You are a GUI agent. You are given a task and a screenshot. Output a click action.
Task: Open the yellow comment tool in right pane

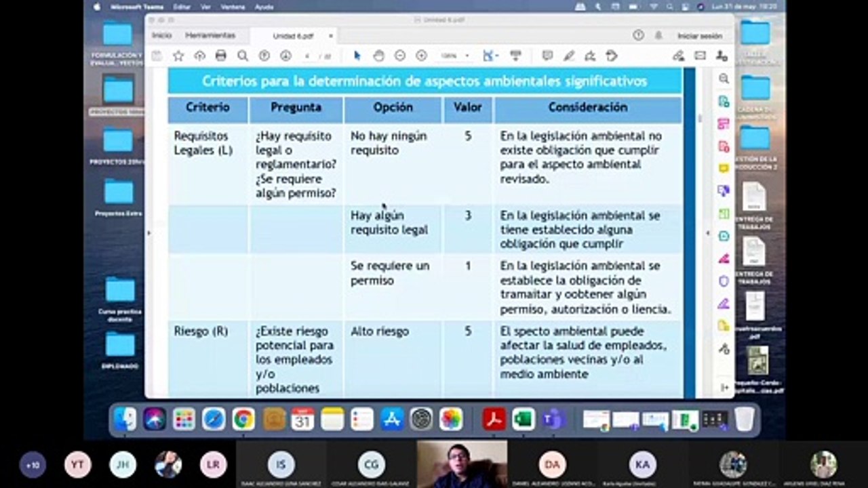click(724, 168)
